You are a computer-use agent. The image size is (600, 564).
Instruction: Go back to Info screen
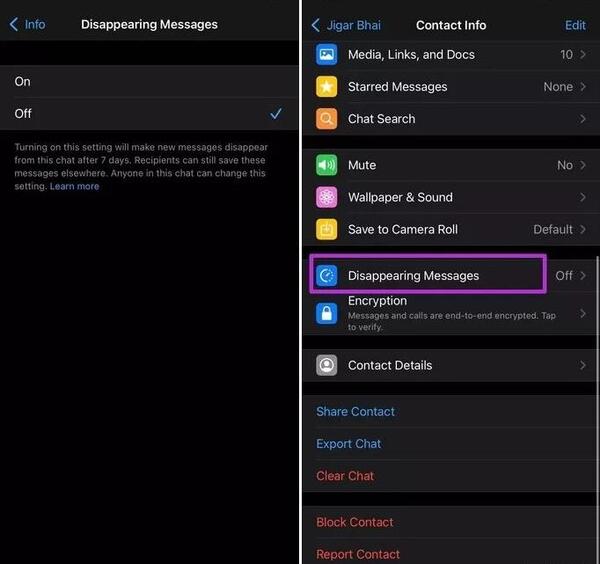click(x=27, y=24)
